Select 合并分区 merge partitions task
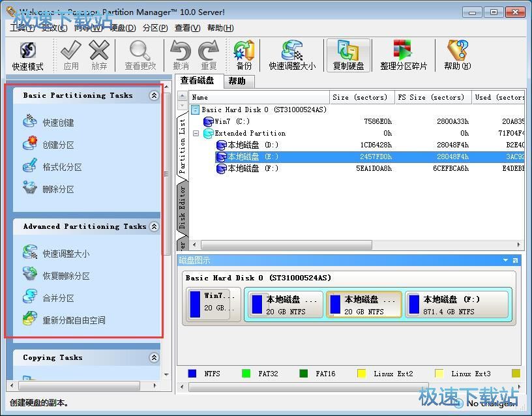 tap(48, 297)
